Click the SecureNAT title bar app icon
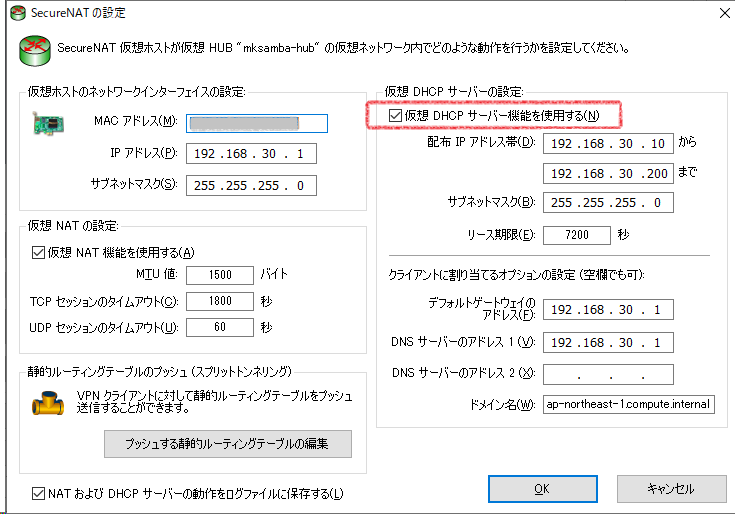 (x=18, y=13)
